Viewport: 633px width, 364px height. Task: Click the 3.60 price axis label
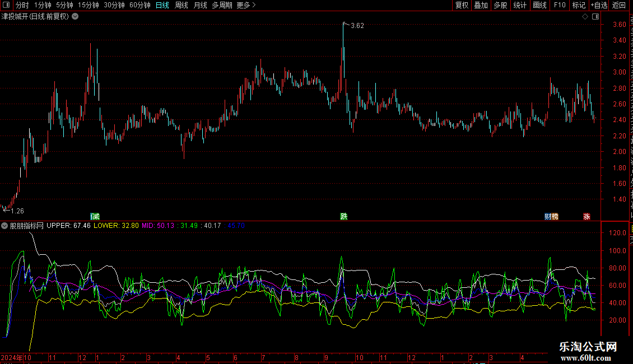[619, 25]
